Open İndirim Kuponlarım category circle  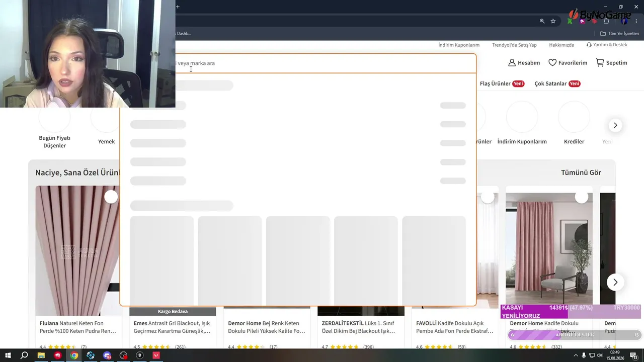[x=522, y=123]
